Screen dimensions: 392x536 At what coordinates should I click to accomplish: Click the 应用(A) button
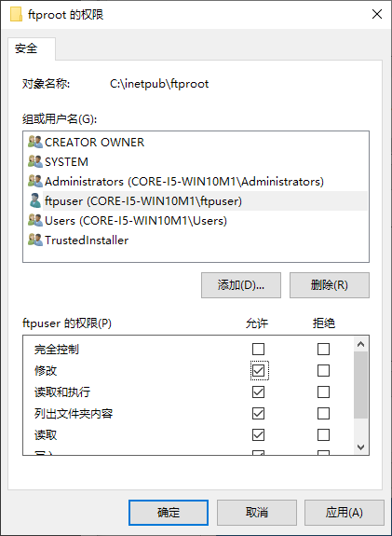pos(345,513)
